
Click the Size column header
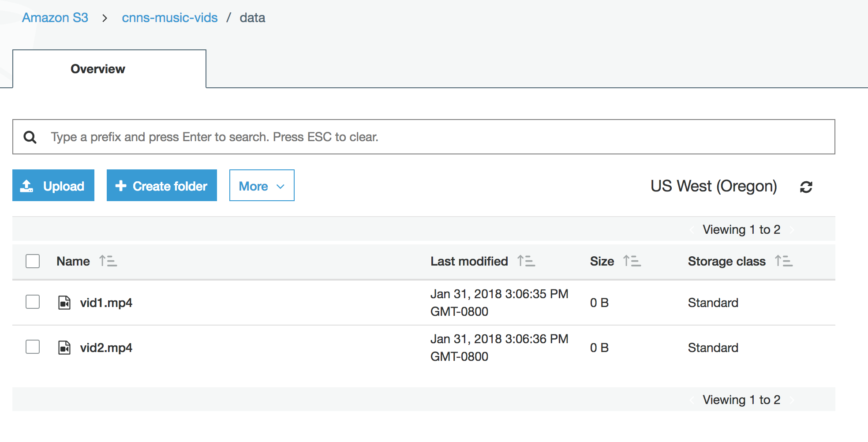(x=602, y=261)
